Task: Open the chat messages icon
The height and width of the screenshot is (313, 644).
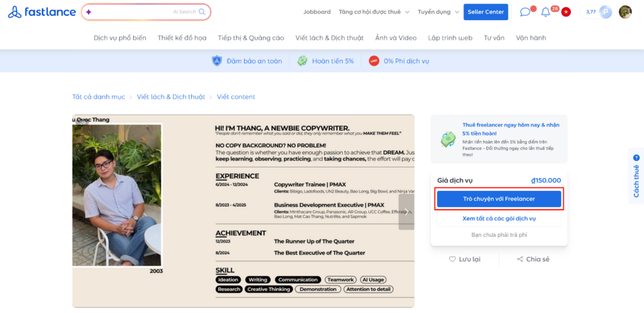Action: (525, 12)
